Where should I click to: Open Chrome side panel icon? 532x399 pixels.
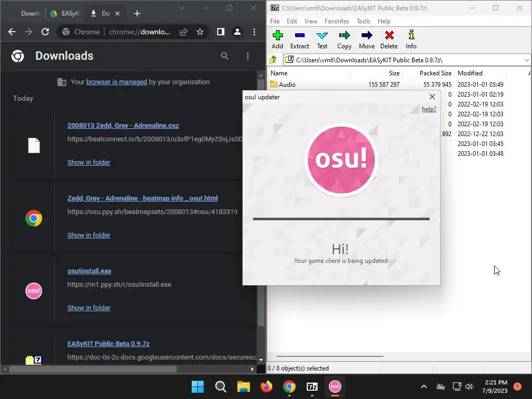coord(220,32)
